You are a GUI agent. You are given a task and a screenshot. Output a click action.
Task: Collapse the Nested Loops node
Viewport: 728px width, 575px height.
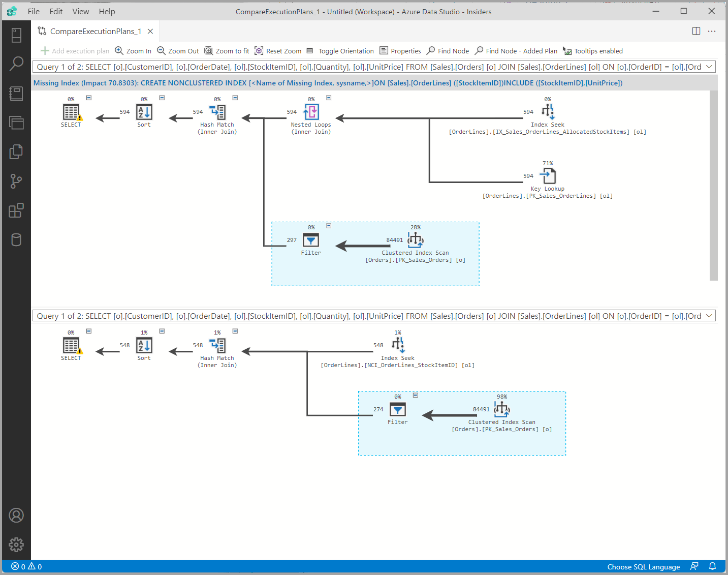pos(329,98)
